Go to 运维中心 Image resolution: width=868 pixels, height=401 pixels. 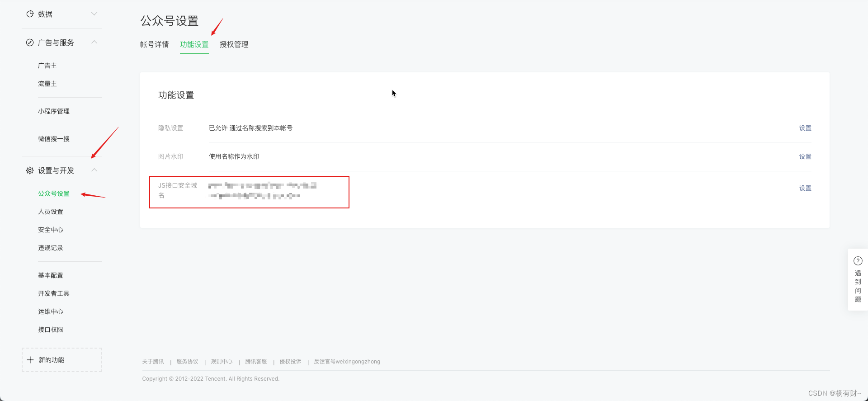(51, 311)
